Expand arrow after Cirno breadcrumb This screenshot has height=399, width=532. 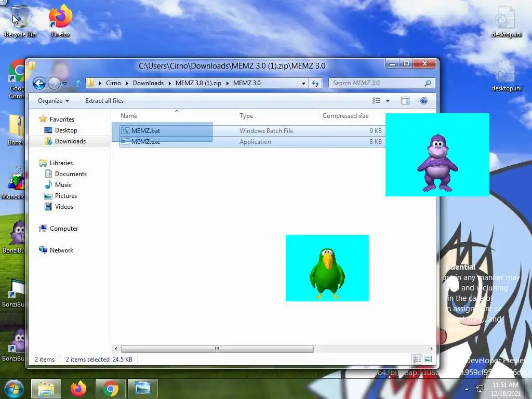click(x=127, y=83)
